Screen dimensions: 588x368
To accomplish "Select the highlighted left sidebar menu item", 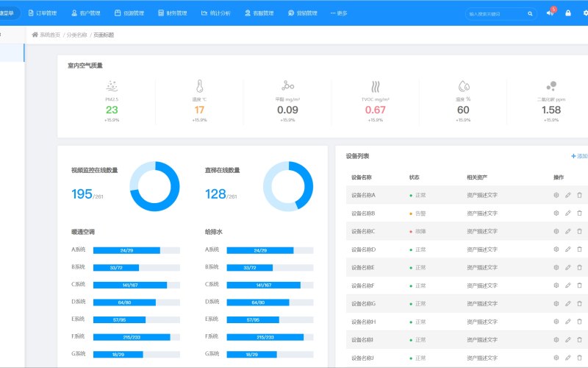I will pyautogui.click(x=12, y=52).
